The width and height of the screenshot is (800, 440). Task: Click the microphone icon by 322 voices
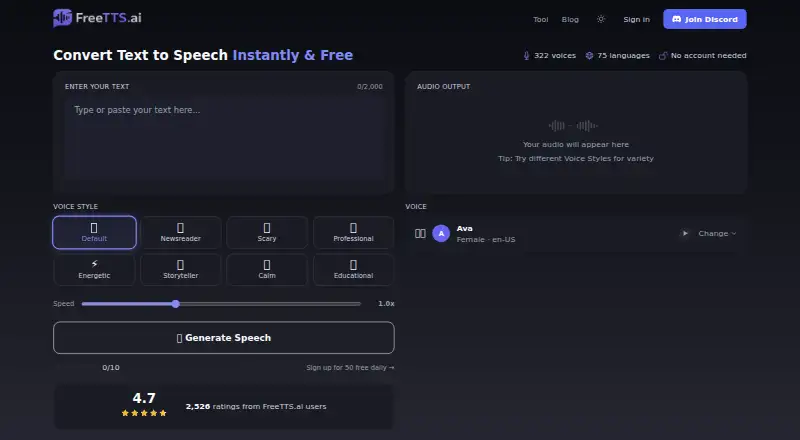[527, 56]
